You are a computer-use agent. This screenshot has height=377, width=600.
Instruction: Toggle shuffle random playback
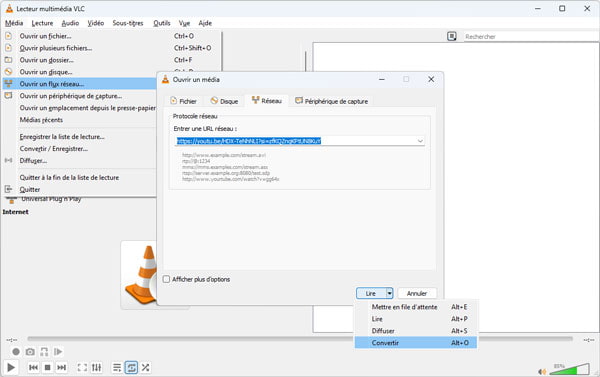tap(145, 367)
